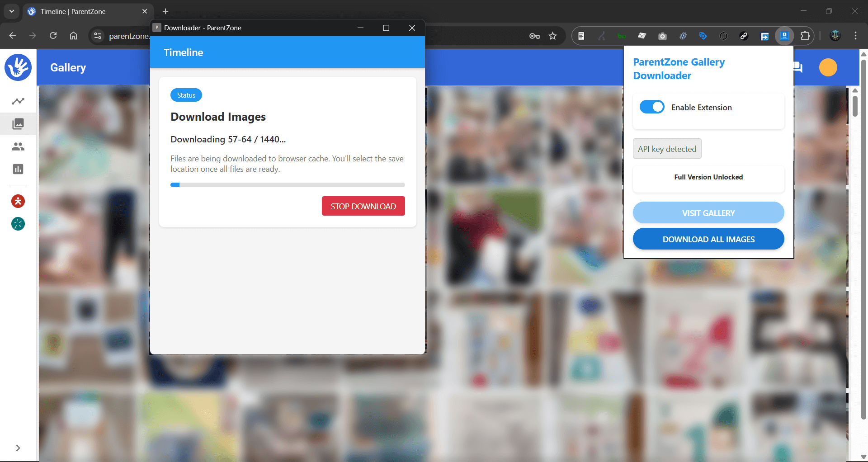Open a new browser tab
Viewport: 868px width, 462px height.
point(165,11)
